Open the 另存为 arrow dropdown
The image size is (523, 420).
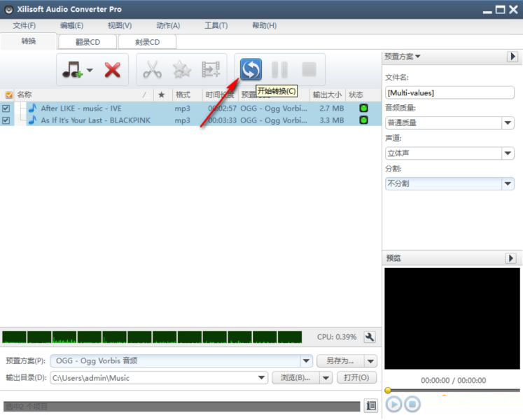pos(370,360)
